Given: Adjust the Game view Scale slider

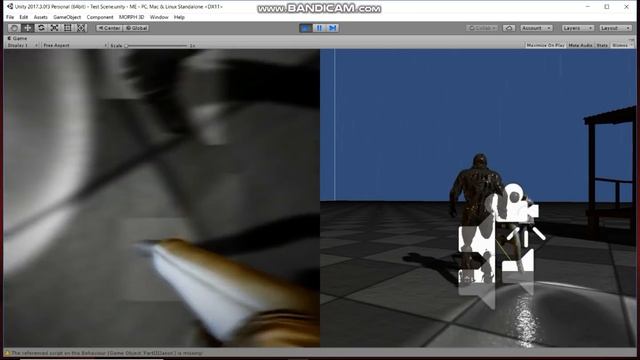Looking at the screenshot, I should point(157,46).
